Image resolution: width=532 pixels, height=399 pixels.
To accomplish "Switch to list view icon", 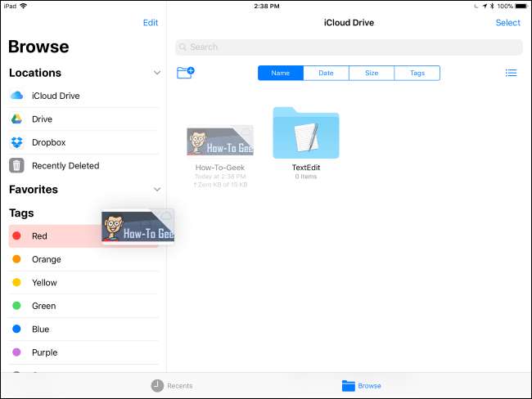I will pos(511,73).
